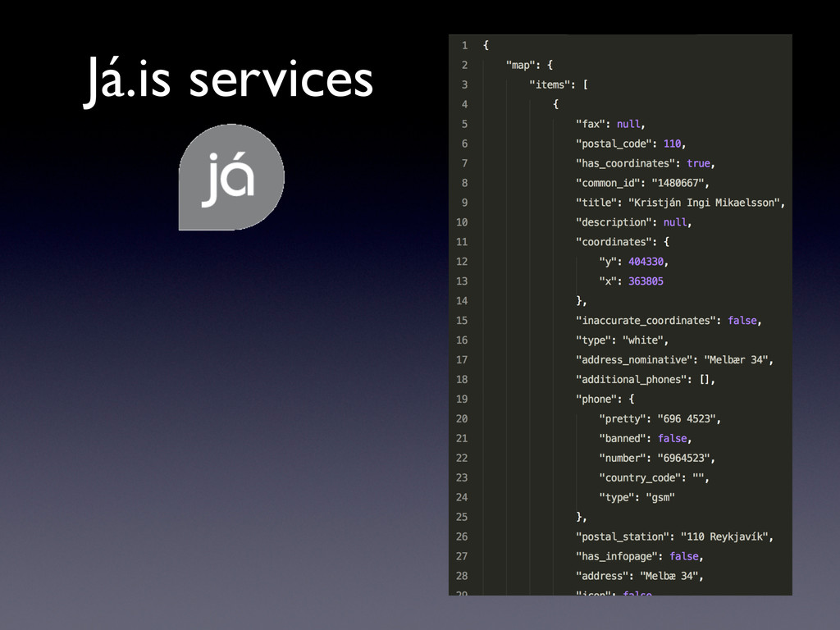Screen dimensions: 840x630
Task: Select the common_id string "1480667"
Action: pyautogui.click(x=678, y=183)
